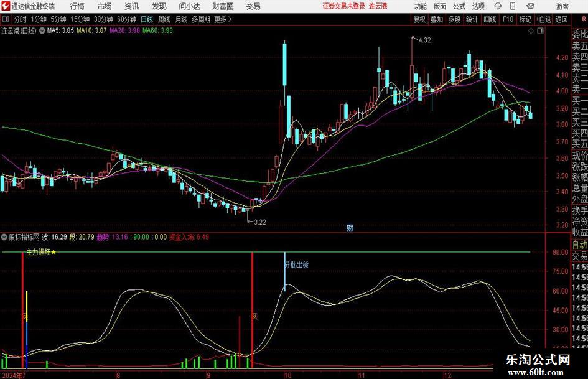Switch to 1分钟 period tab
Viewport: 588px width, 379px height.
point(39,19)
